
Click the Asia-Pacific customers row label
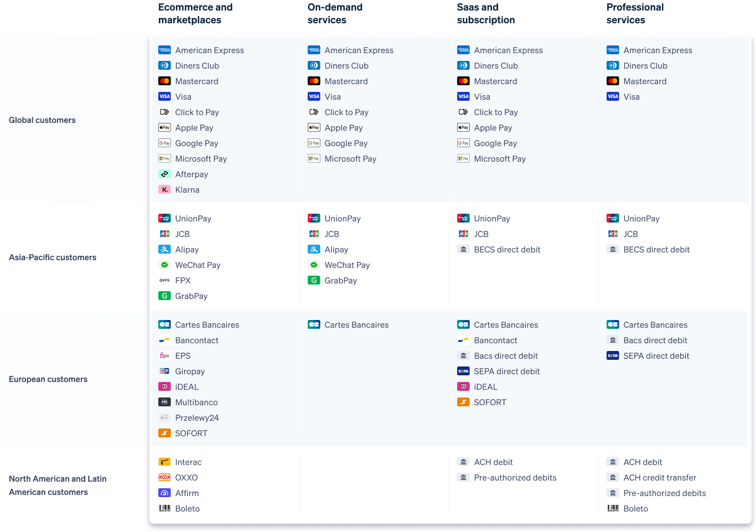[53, 257]
